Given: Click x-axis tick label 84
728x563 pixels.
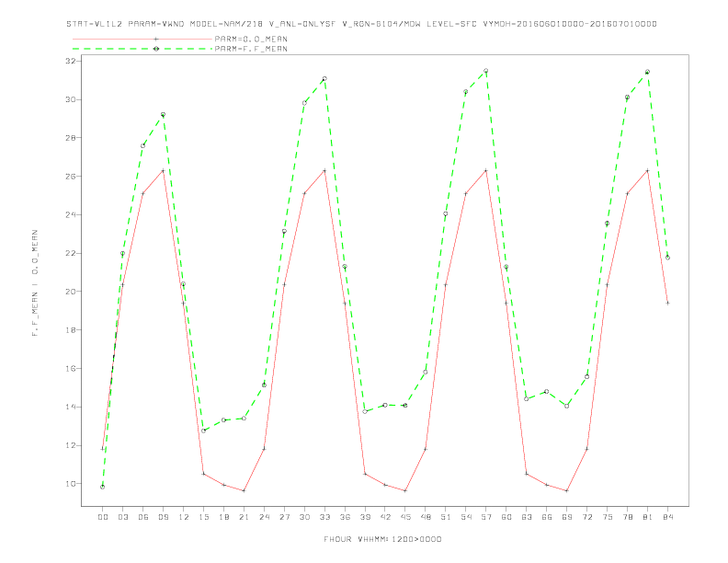Looking at the screenshot, I should click(x=667, y=517).
